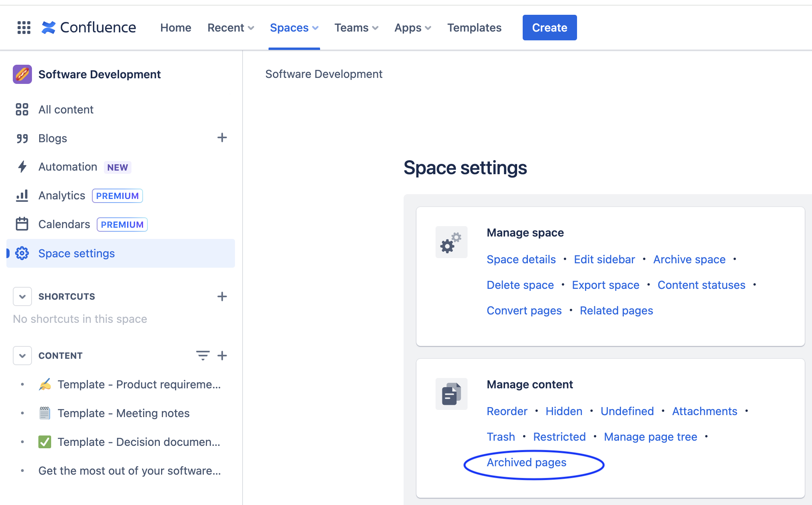Collapse the SHORTCUTS section
The image size is (812, 505).
tap(22, 296)
